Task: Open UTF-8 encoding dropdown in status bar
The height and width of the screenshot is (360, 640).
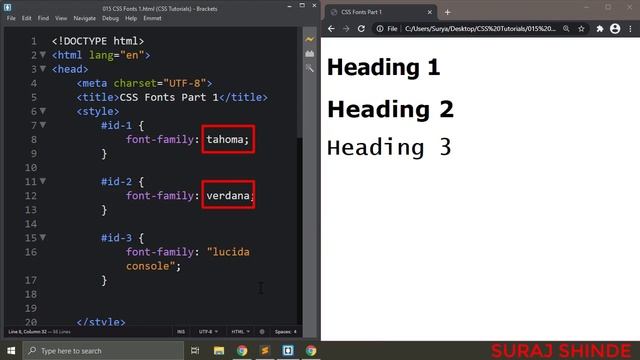Action: click(208, 332)
